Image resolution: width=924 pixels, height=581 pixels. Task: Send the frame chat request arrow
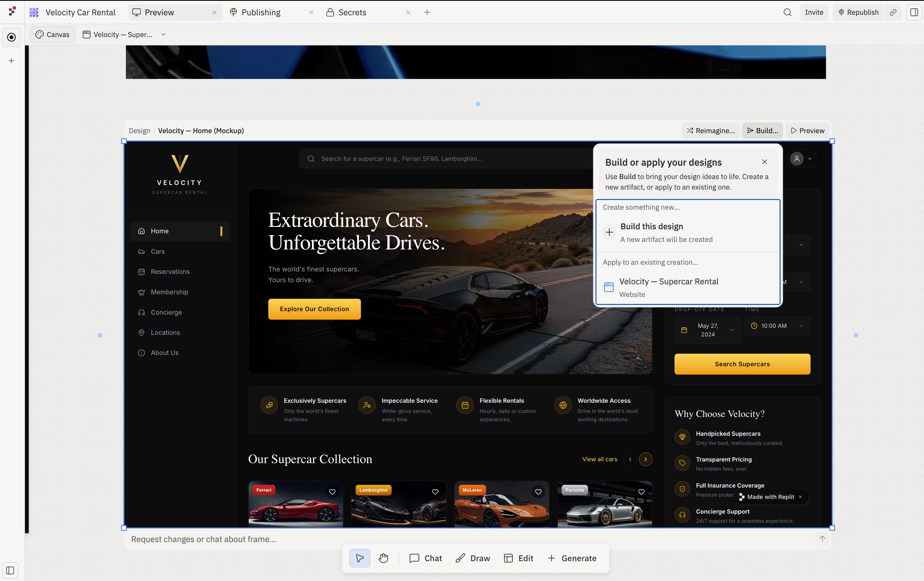coord(822,539)
